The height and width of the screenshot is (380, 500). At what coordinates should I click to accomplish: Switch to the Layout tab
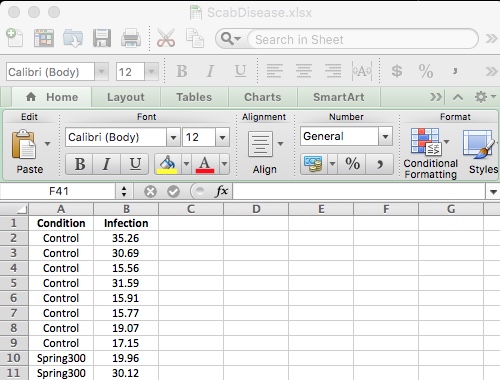click(x=126, y=97)
